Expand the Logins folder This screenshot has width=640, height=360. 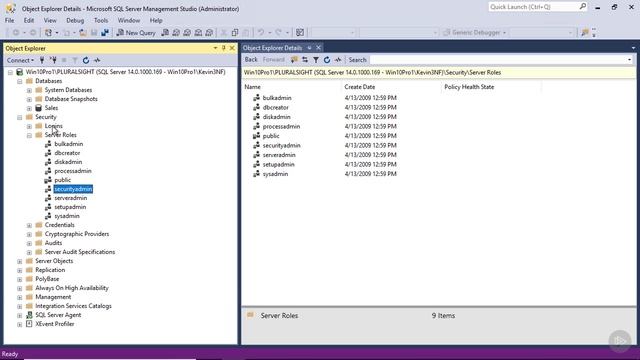[29, 126]
